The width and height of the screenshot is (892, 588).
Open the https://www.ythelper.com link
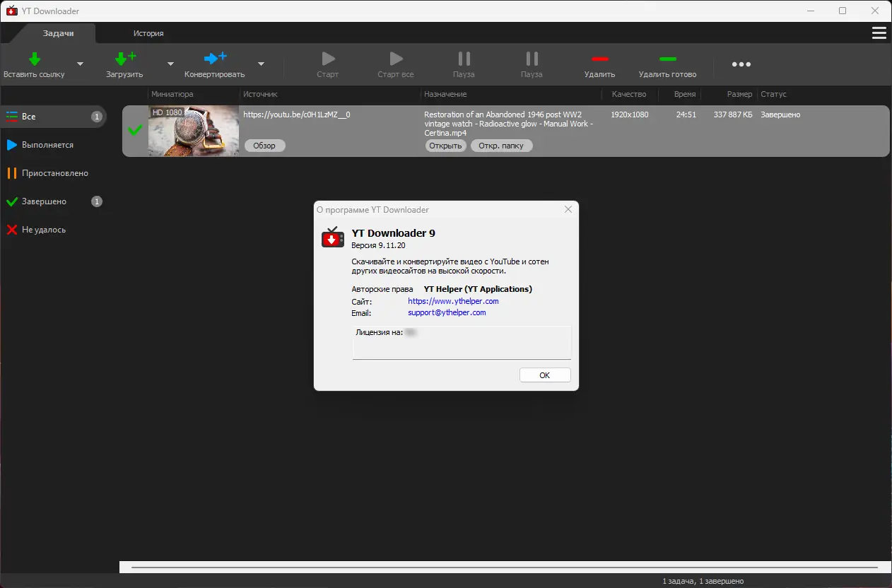point(453,301)
